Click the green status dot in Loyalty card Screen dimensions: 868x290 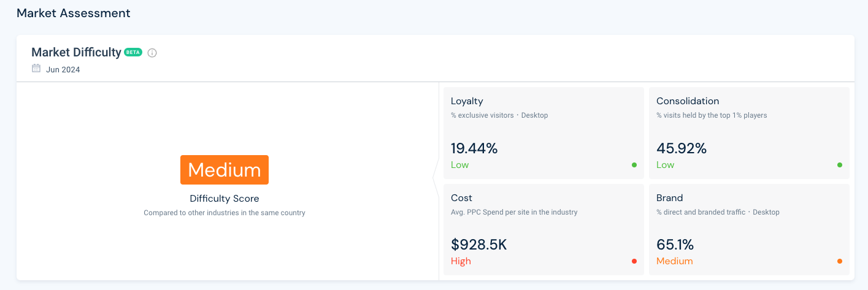point(634,165)
